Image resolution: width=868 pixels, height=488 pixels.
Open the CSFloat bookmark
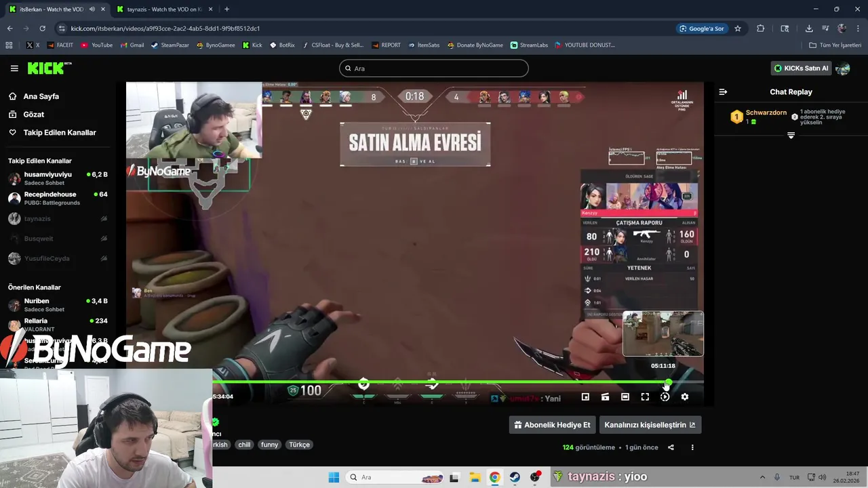[332, 45]
